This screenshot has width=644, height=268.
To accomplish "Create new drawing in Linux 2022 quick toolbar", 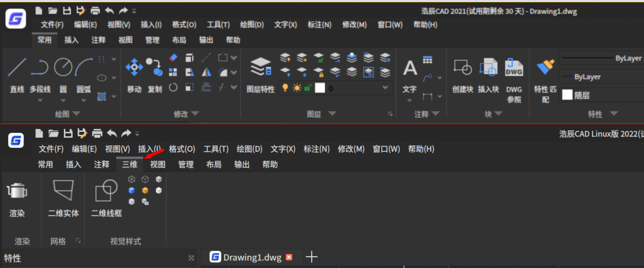I will click(39, 133).
